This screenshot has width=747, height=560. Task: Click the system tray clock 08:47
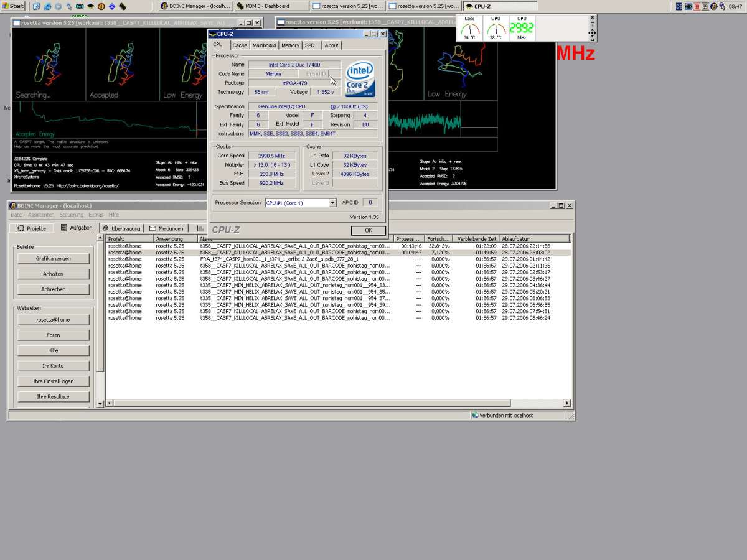point(735,6)
